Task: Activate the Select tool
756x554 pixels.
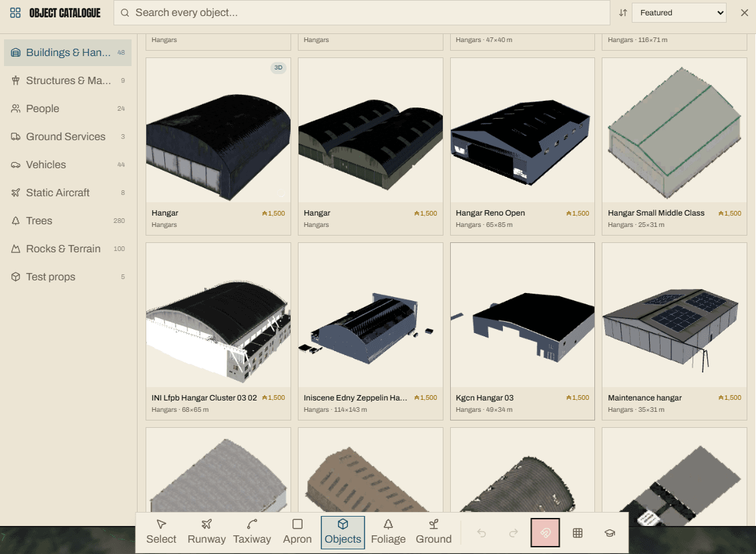Action: [161, 532]
